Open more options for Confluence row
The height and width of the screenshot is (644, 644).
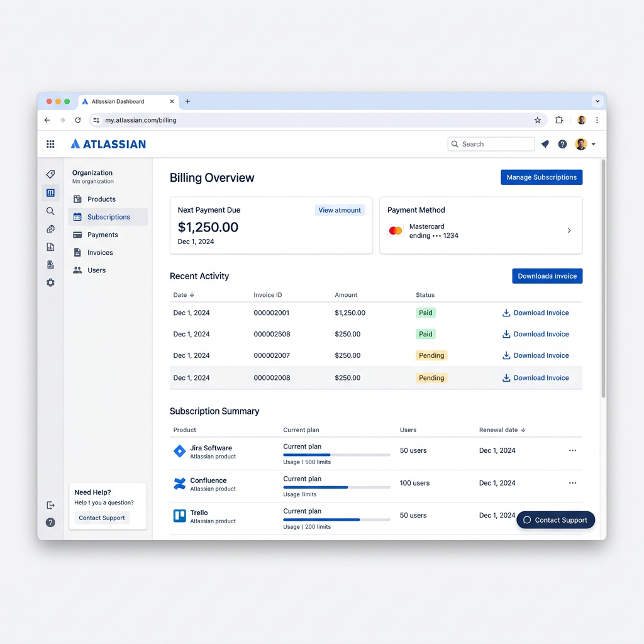[572, 483]
